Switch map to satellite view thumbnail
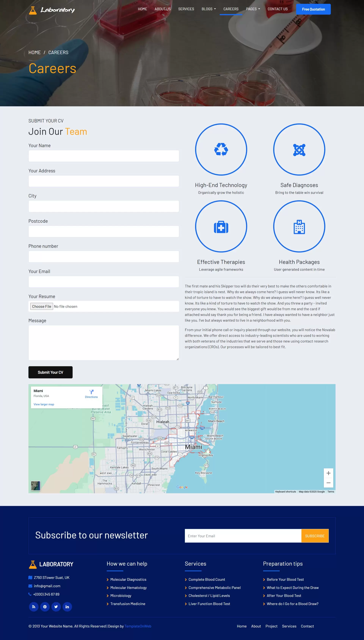 click(x=35, y=486)
